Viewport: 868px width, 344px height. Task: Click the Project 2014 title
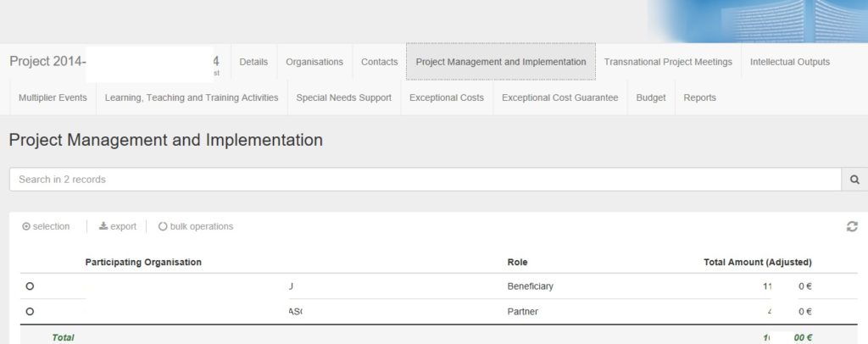pyautogui.click(x=47, y=61)
